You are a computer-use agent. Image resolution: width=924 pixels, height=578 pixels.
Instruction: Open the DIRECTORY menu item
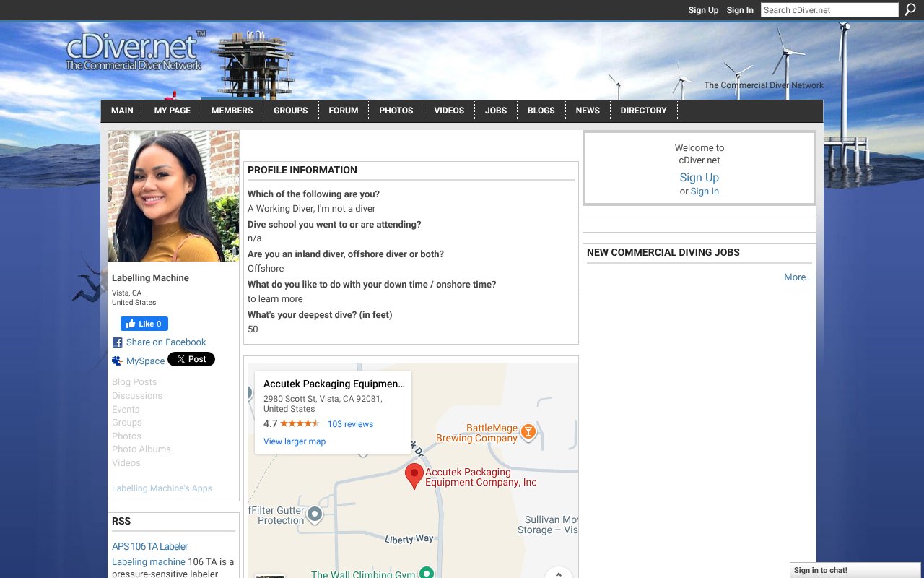point(643,110)
